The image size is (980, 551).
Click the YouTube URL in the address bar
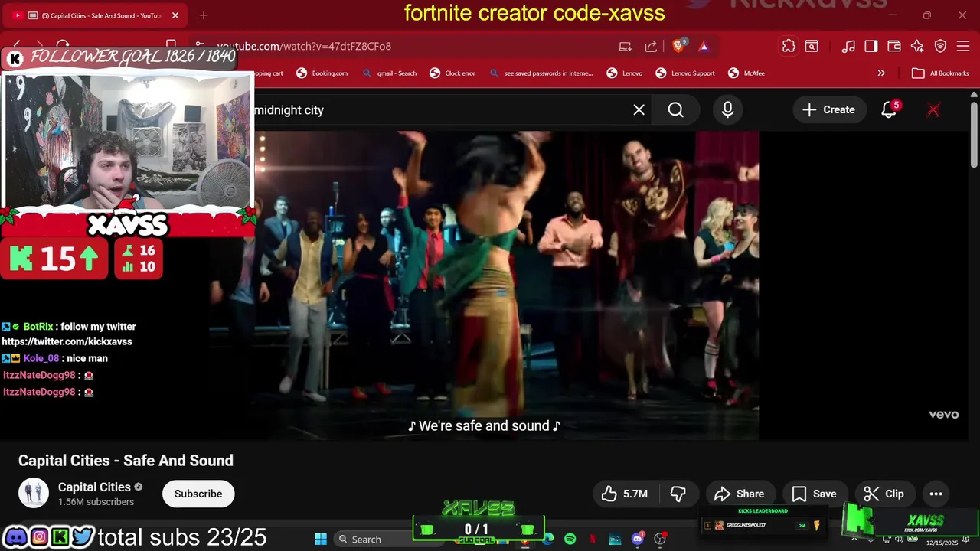pyautogui.click(x=304, y=46)
